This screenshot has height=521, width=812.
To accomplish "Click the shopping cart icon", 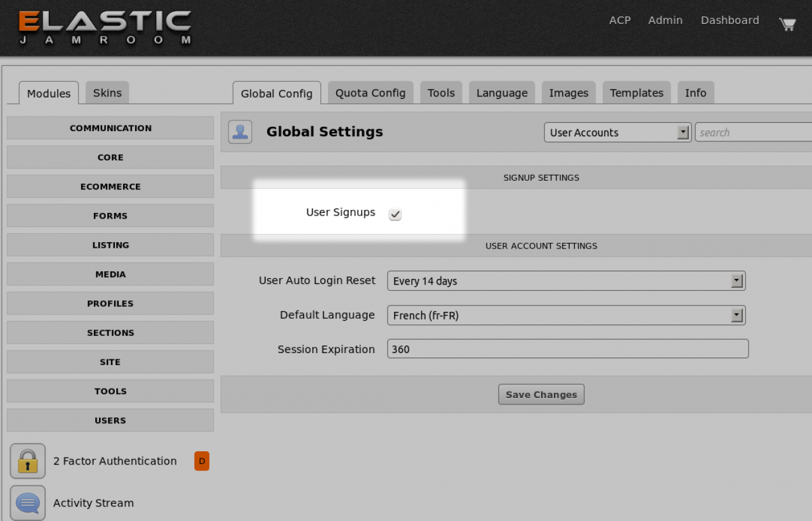I will tap(787, 24).
